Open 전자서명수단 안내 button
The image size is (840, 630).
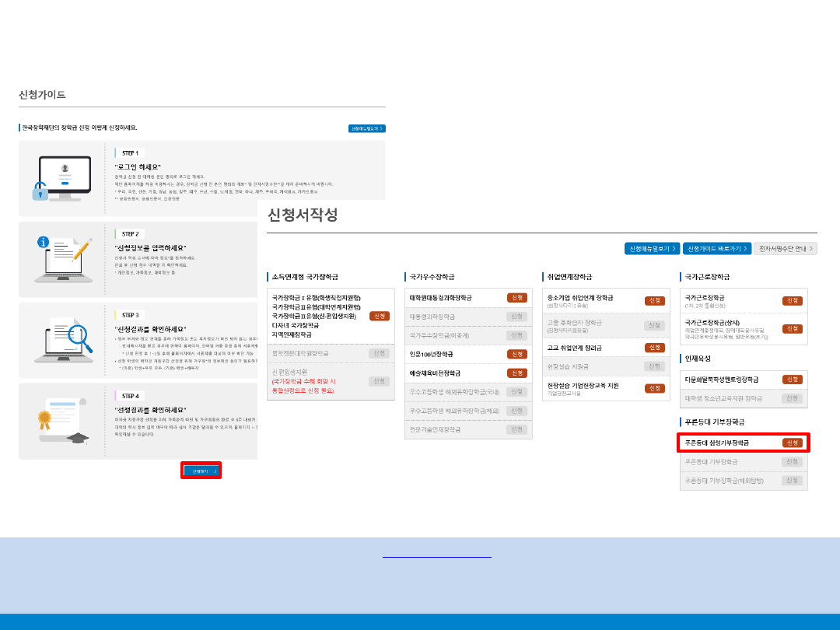785,249
